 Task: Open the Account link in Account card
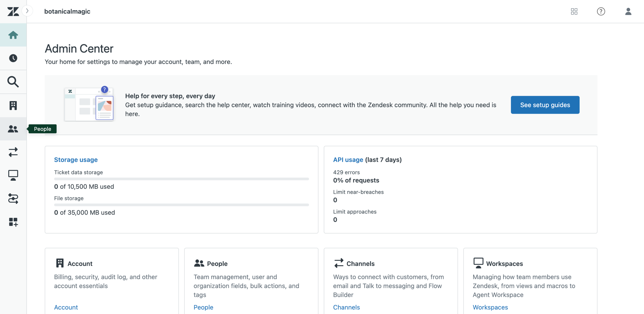click(x=66, y=307)
